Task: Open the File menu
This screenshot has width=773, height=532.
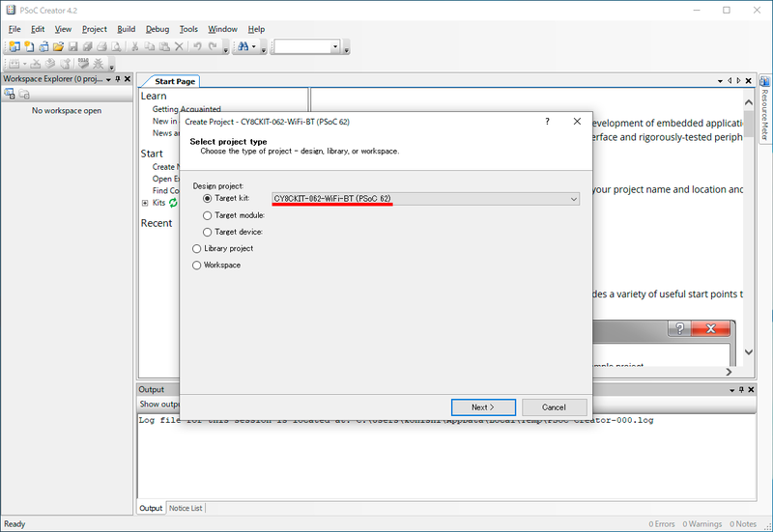Action: click(x=14, y=29)
